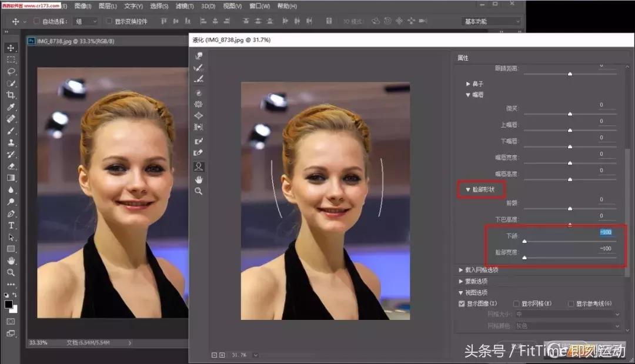Viewport: 635px width, 364px height.
Task: Uncheck the 显示图像 checkbox
Action: (x=462, y=303)
